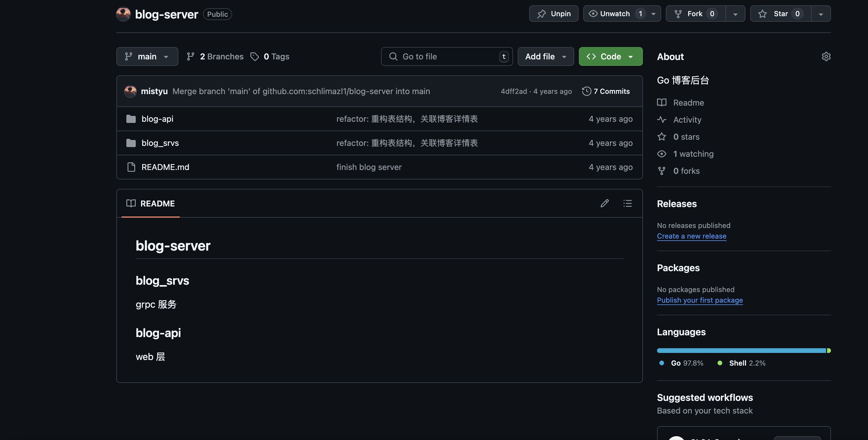The image size is (868, 440).
Task: Click Create a new release
Action: click(x=691, y=236)
